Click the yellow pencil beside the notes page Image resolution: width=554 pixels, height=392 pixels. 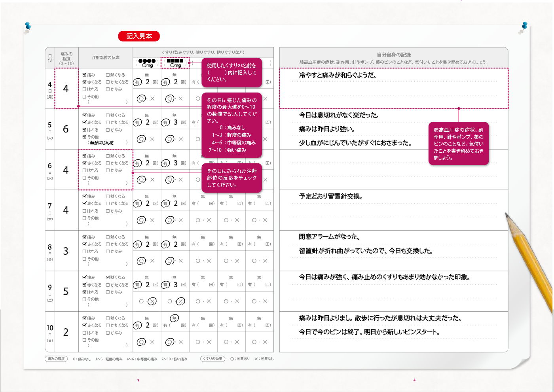click(529, 263)
